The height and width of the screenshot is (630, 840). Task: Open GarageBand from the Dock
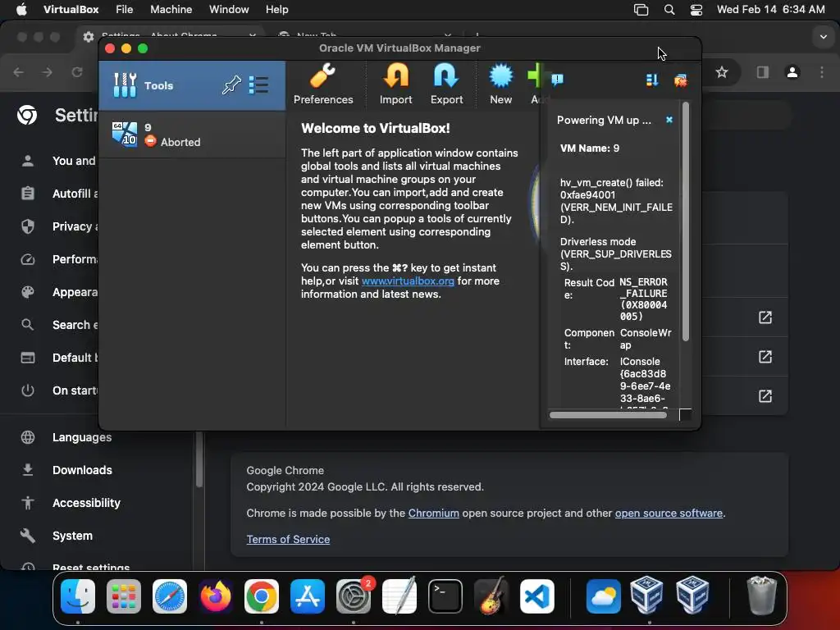pyautogui.click(x=491, y=596)
